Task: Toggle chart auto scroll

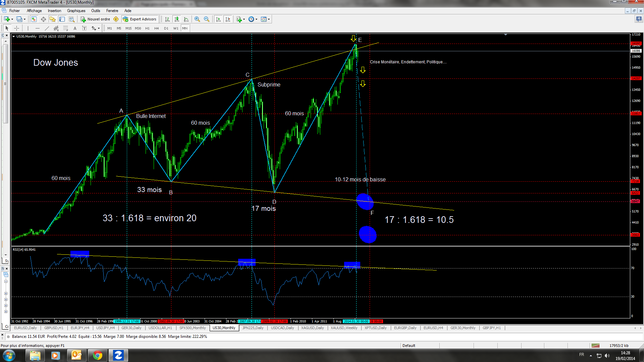Action: tap(218, 19)
